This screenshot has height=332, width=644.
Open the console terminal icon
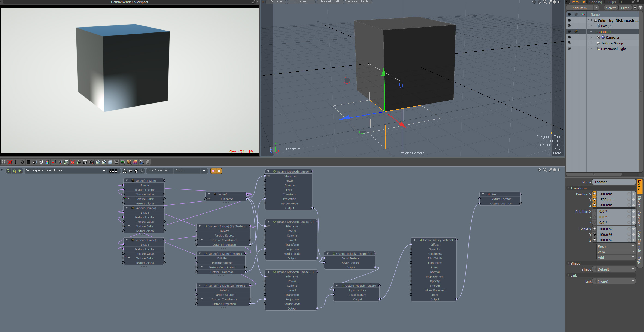point(116,162)
